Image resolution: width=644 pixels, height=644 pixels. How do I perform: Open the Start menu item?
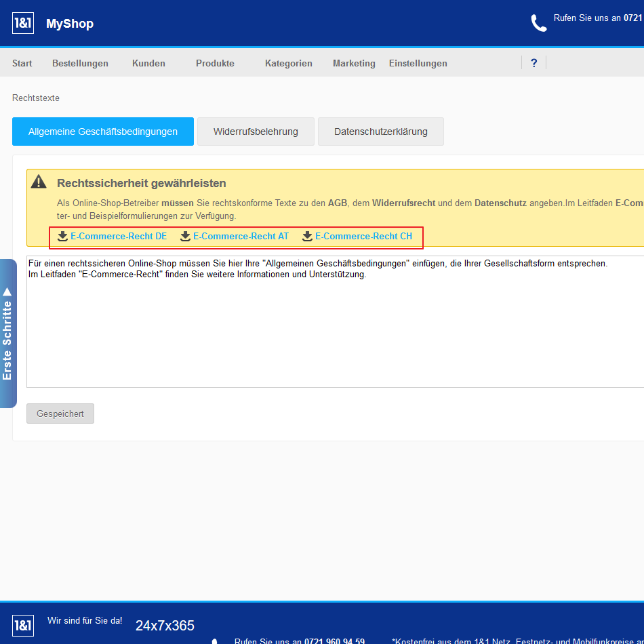tap(22, 63)
